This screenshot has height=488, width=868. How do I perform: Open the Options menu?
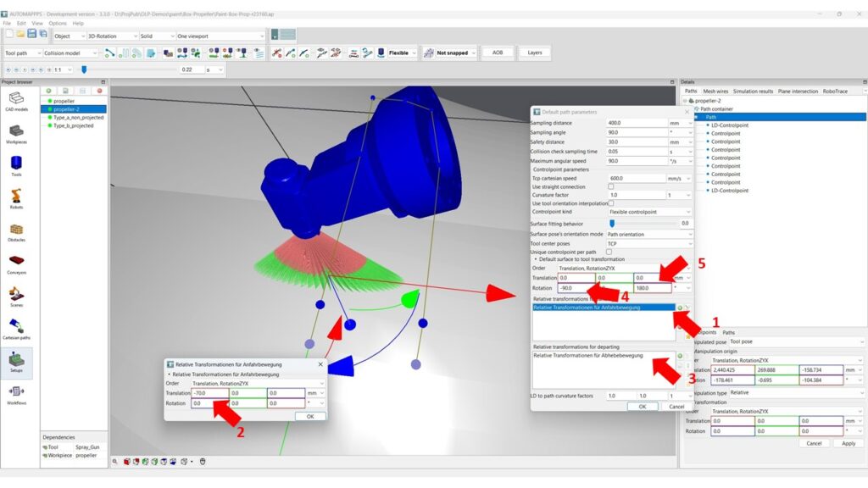pyautogui.click(x=58, y=23)
